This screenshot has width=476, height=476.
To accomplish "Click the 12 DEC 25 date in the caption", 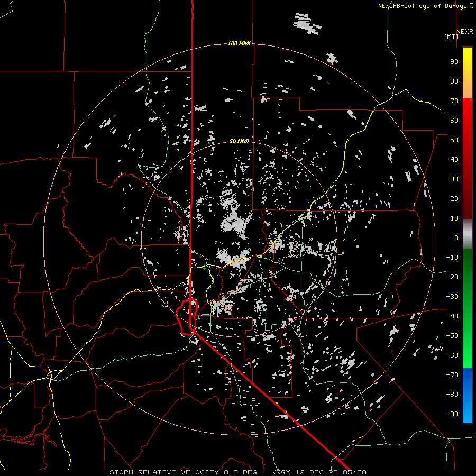I will tap(318, 472).
